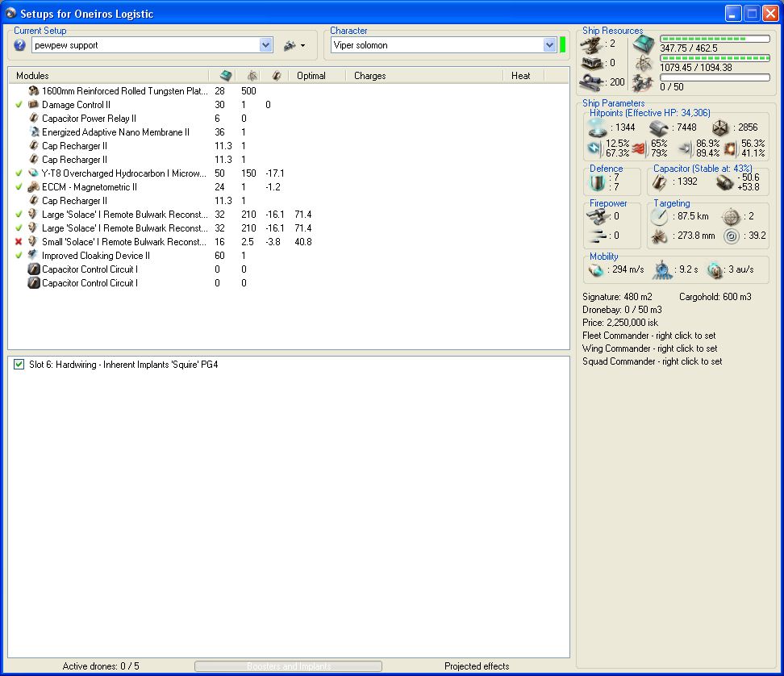
Task: Sort by the Optimal column header
Action: pyautogui.click(x=311, y=75)
